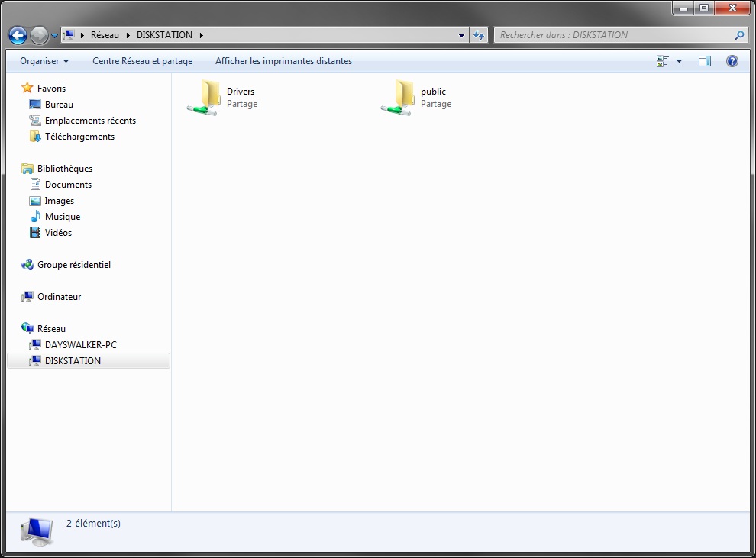Change the view mode icon

click(x=663, y=61)
